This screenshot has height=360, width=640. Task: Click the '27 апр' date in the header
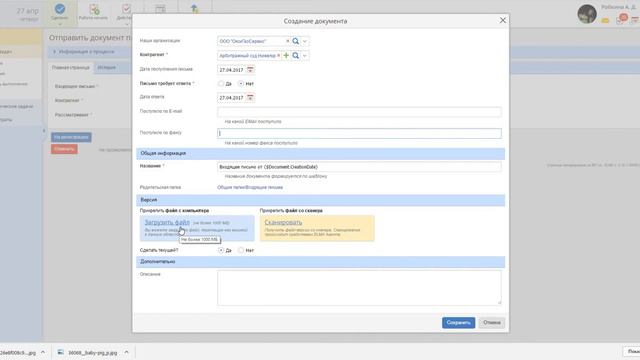28,11
